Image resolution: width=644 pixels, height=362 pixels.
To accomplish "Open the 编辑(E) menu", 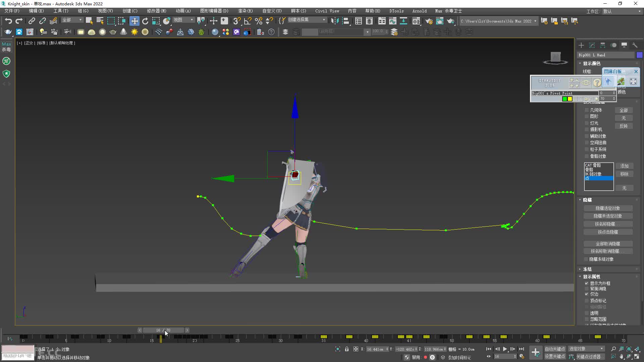I will (36, 11).
